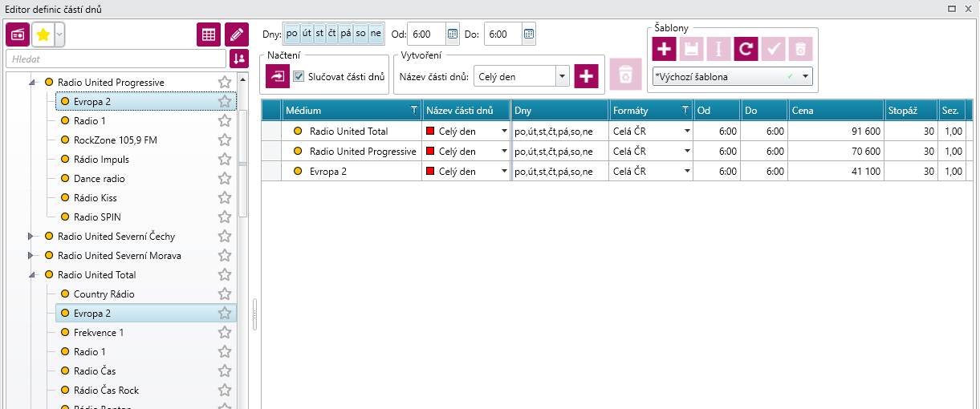Open the table grid view button
The image size is (980, 409).
coord(209,34)
